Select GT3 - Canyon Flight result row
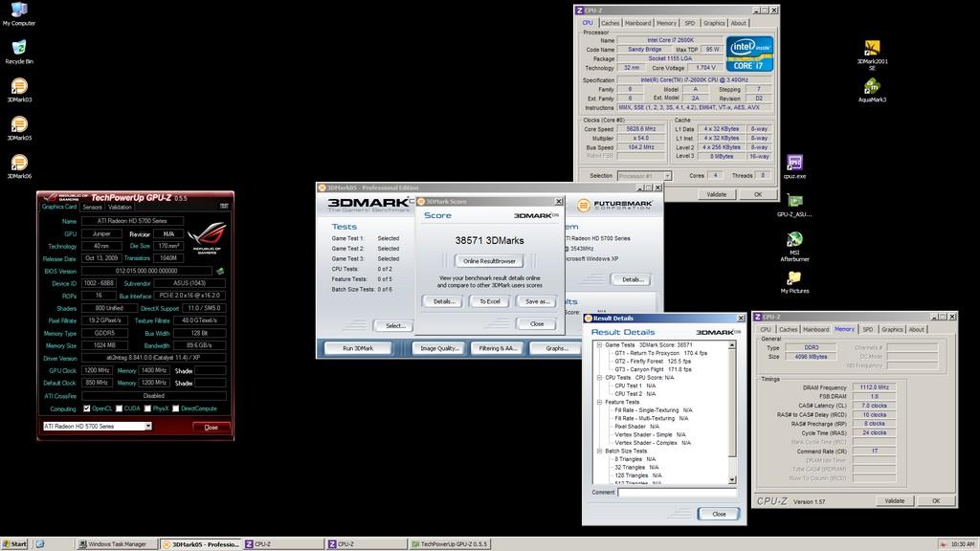The width and height of the screenshot is (980, 551). [x=653, y=369]
